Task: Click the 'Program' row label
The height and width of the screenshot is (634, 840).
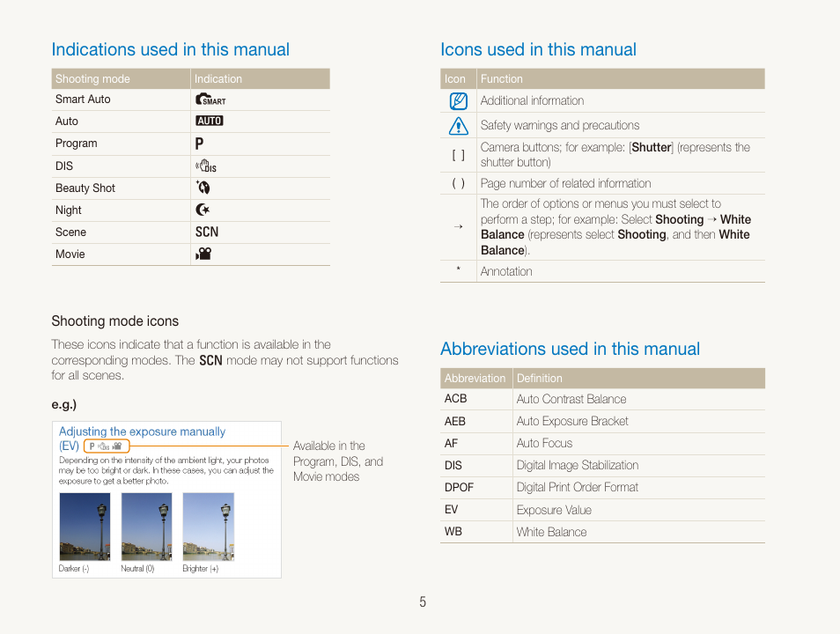Action: tap(76, 144)
